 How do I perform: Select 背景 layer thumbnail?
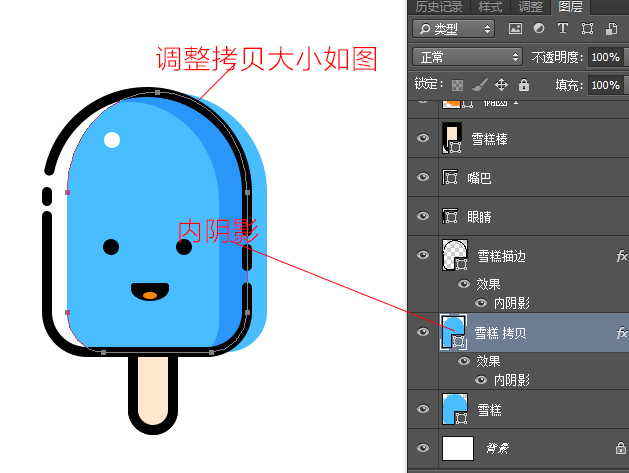pyautogui.click(x=458, y=448)
